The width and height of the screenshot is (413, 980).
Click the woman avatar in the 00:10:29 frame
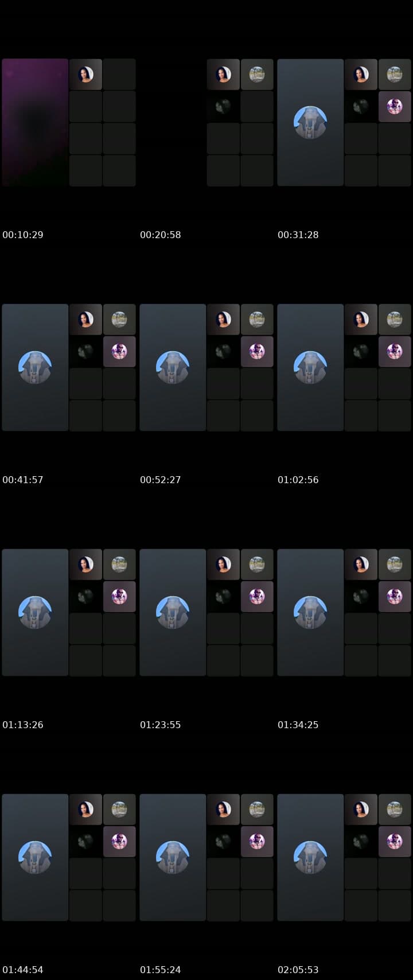coord(85,75)
